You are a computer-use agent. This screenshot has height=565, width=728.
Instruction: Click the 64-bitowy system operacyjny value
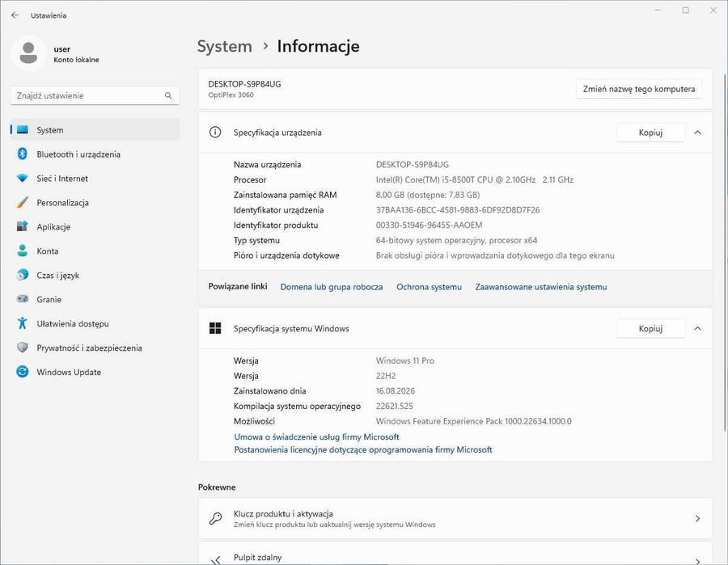(456, 240)
